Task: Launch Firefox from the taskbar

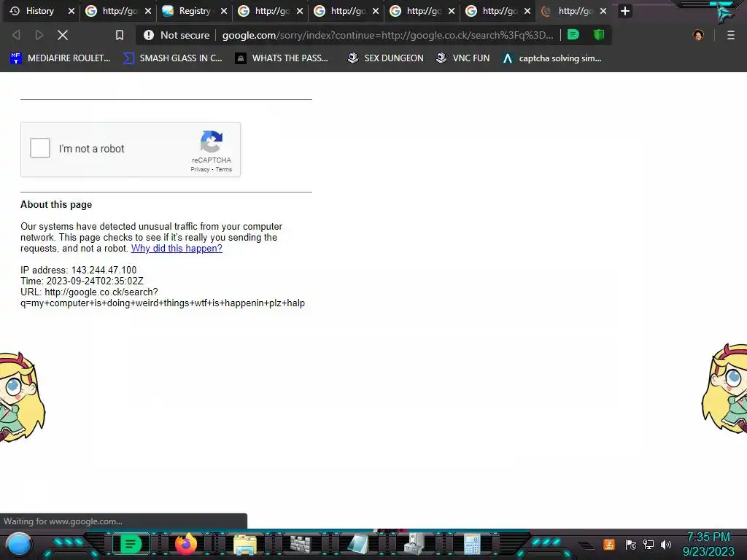Action: click(186, 544)
